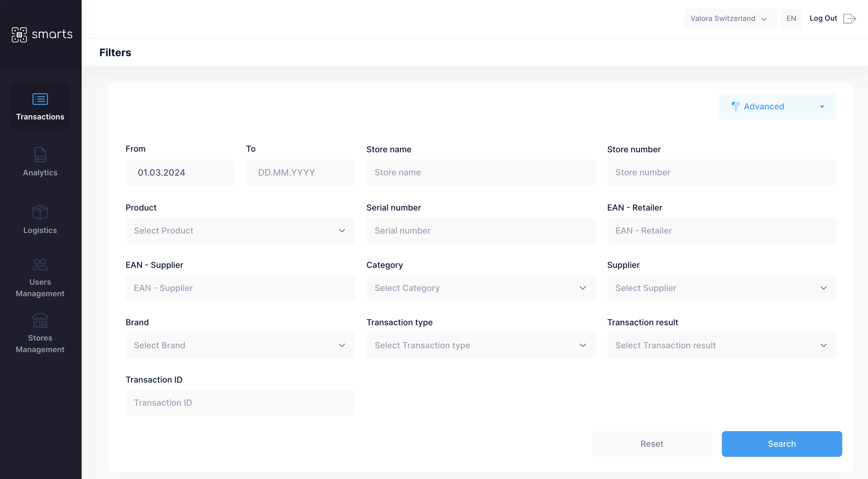
Task: Click the smarts logo icon
Action: (x=19, y=34)
